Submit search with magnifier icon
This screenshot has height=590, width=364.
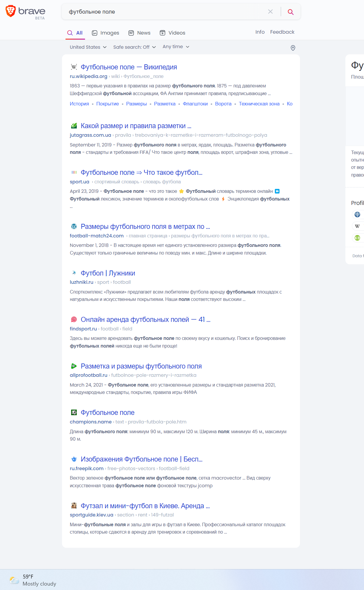tap(290, 12)
